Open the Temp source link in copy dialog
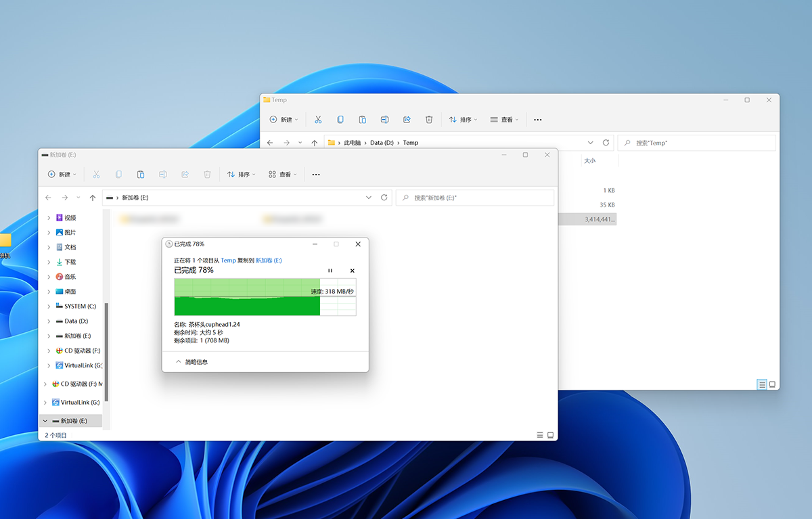 (228, 261)
